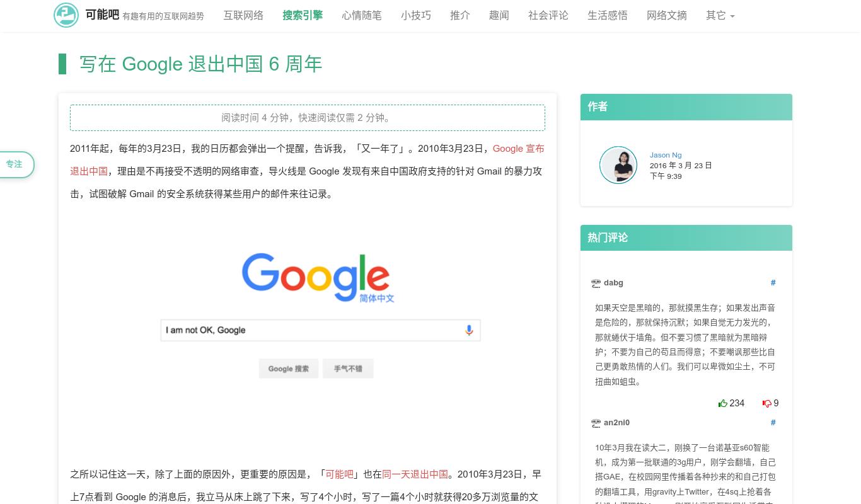Click the microphone icon in Google search image
Screen dimensions: 861x504
(x=469, y=330)
